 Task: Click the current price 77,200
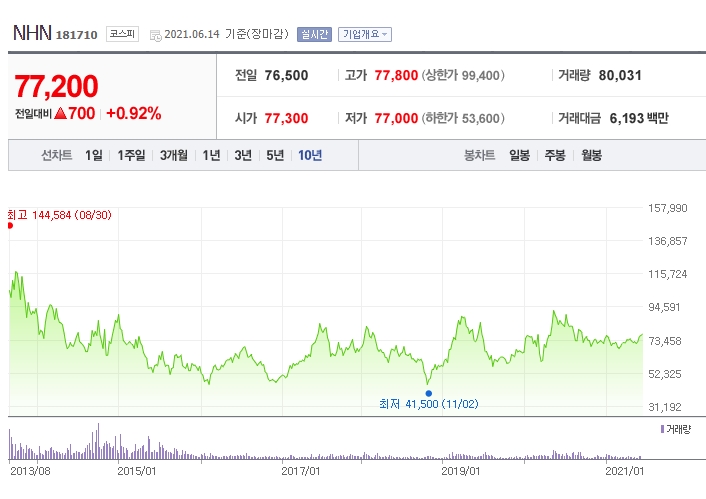pyautogui.click(x=56, y=86)
